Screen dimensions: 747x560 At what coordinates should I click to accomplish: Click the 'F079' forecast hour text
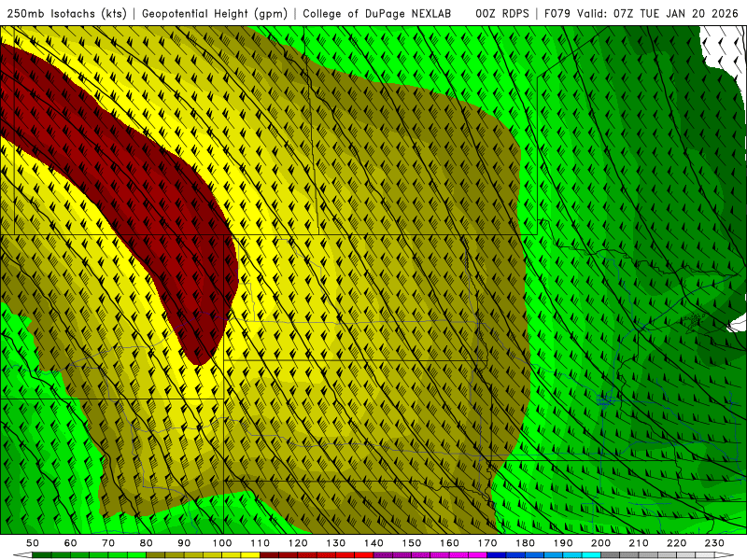(557, 14)
